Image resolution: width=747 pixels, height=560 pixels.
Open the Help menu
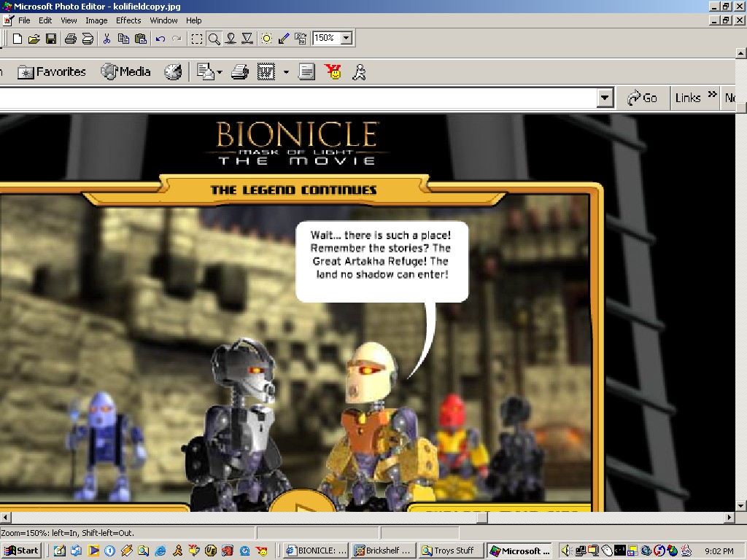(194, 20)
